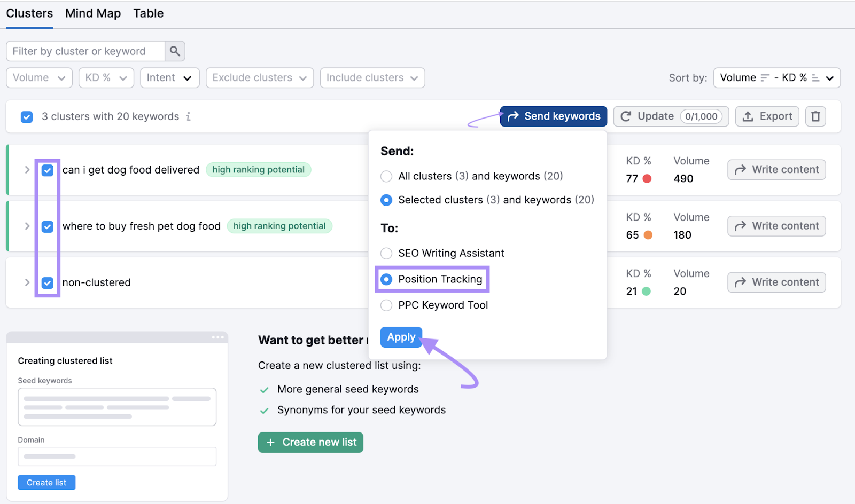Click high ranking potential tag on delivered row
The height and width of the screenshot is (504, 855).
click(x=259, y=170)
